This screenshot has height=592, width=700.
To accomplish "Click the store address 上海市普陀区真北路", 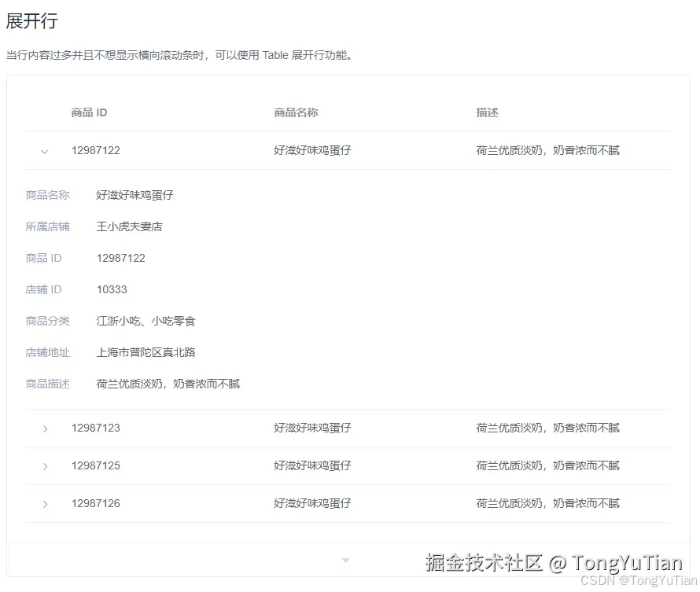I will (x=146, y=352).
